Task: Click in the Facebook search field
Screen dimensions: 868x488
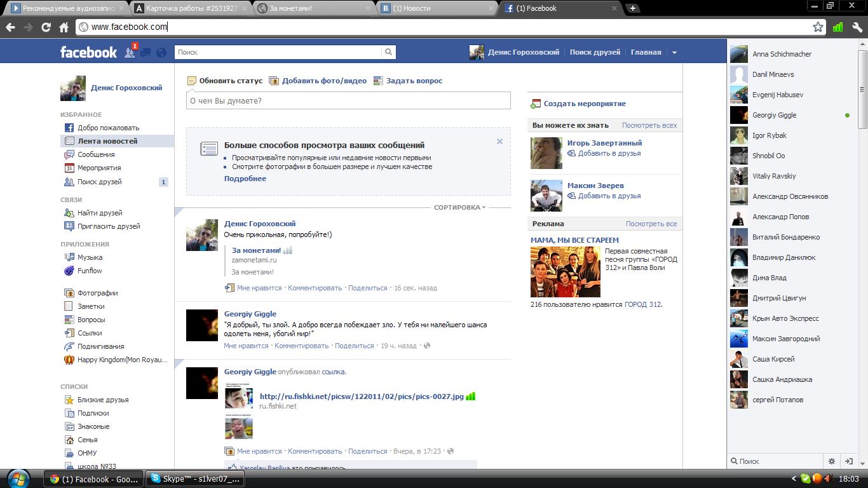Action: pos(278,52)
